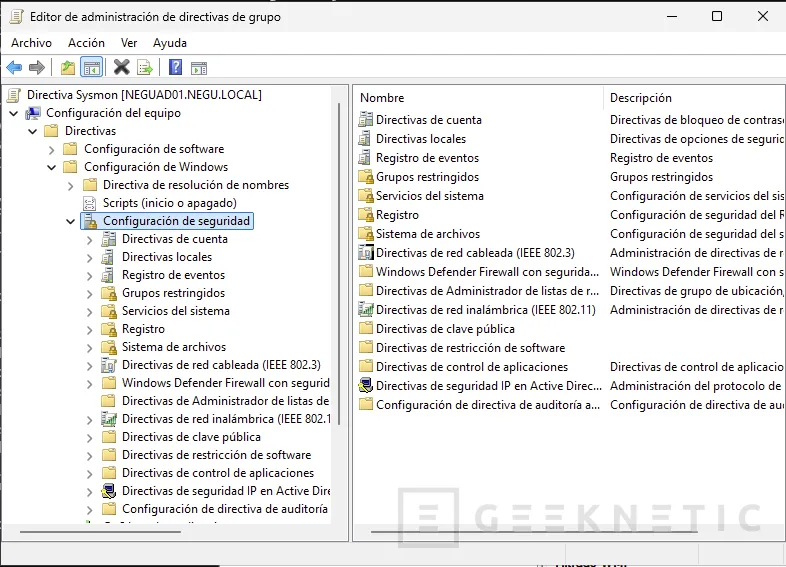Click tree icon for Directivas de red inalámbrica
This screenshot has height=567, width=786.
109,419
